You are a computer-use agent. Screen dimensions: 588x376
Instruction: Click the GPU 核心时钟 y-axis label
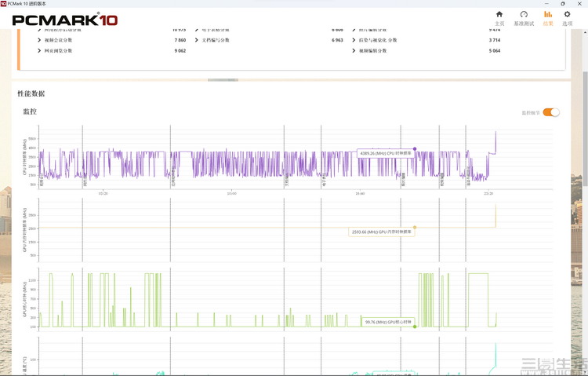[x=25, y=300]
